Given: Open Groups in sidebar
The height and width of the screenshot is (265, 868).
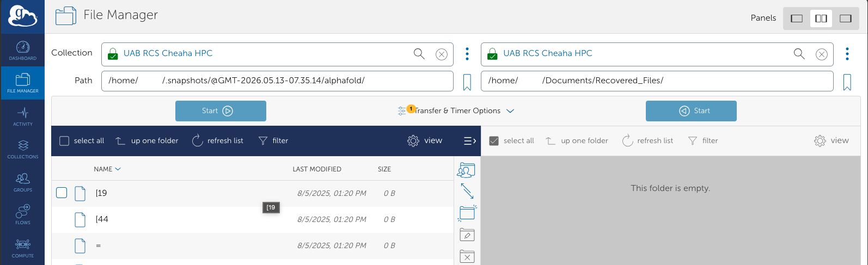Looking at the screenshot, I should (22, 182).
